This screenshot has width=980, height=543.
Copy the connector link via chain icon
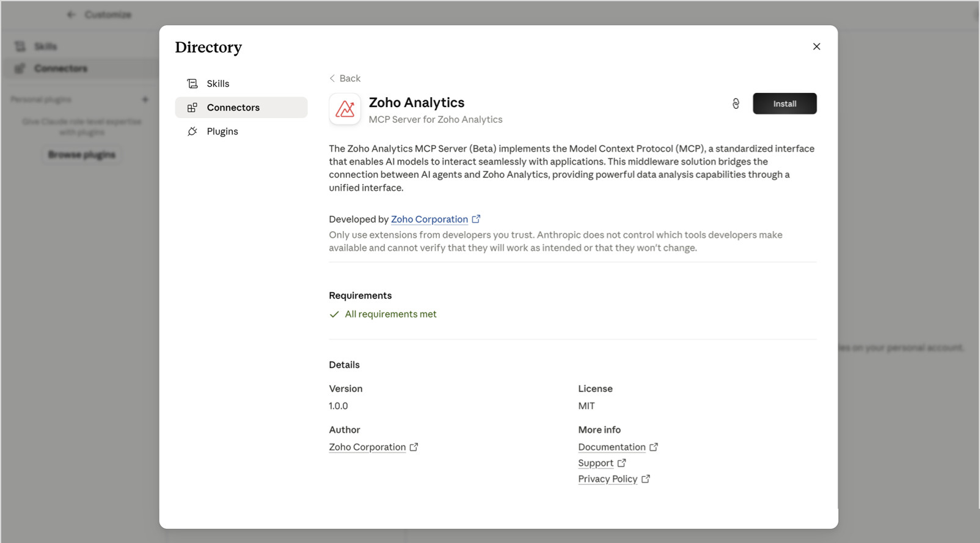tap(736, 104)
